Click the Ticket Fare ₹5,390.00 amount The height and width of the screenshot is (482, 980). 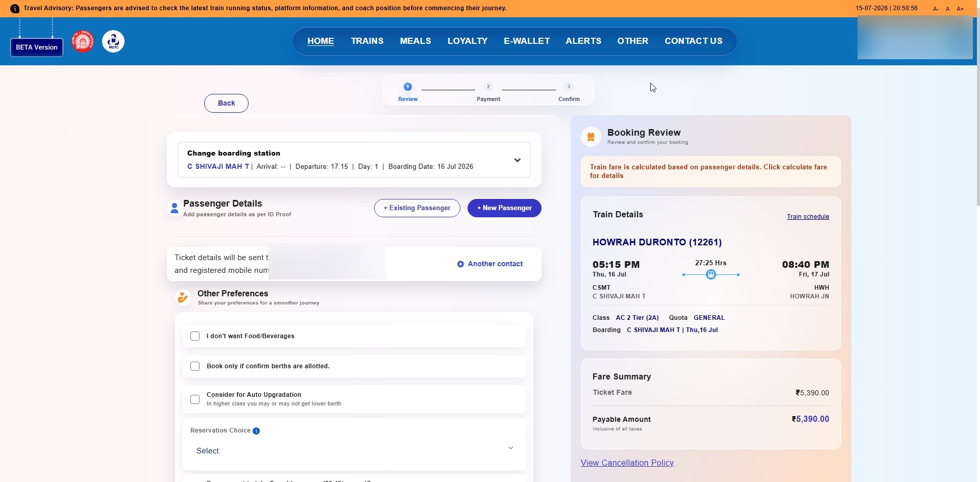tap(812, 393)
